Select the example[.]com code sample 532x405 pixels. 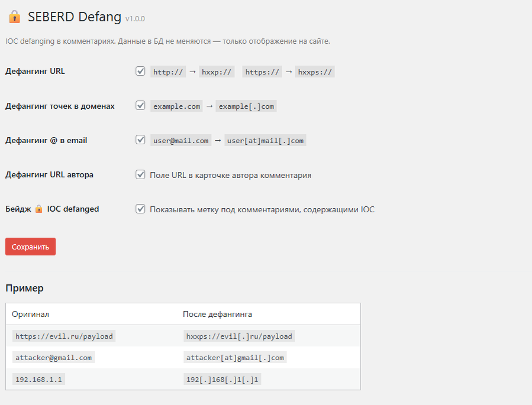[246, 106]
